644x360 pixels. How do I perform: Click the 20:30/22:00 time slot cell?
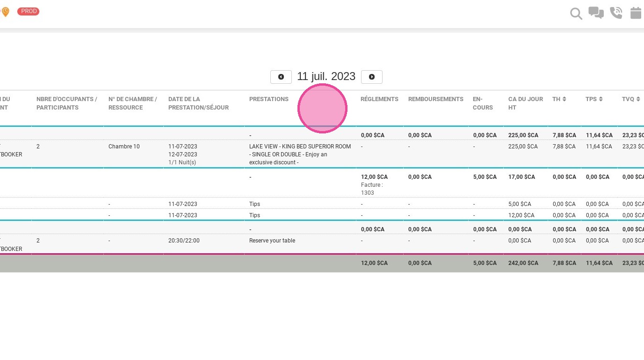[184, 241]
